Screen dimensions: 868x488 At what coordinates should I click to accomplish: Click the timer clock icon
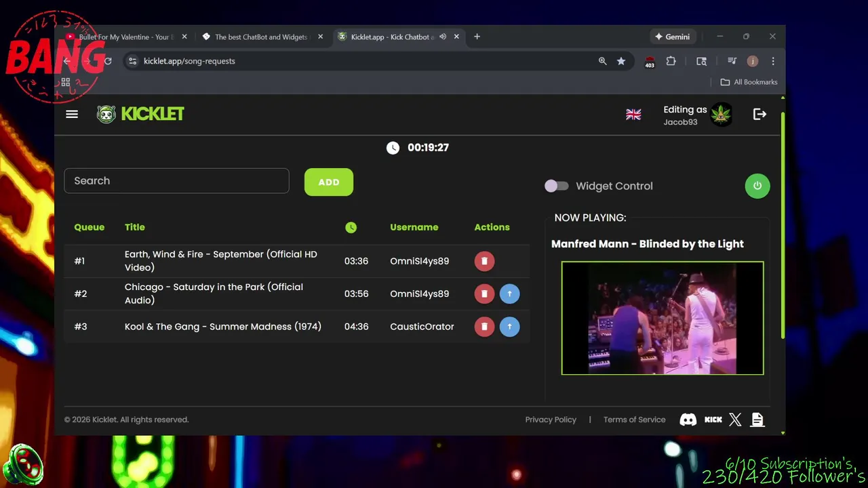393,148
